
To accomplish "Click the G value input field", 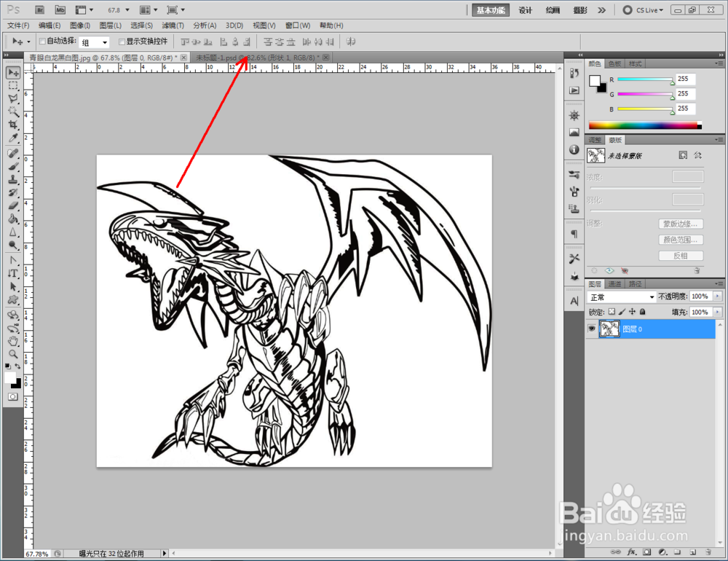I will pos(685,94).
